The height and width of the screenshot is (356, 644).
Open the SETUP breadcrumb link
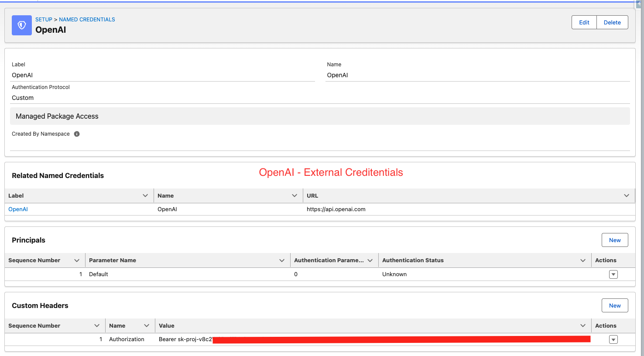point(44,20)
